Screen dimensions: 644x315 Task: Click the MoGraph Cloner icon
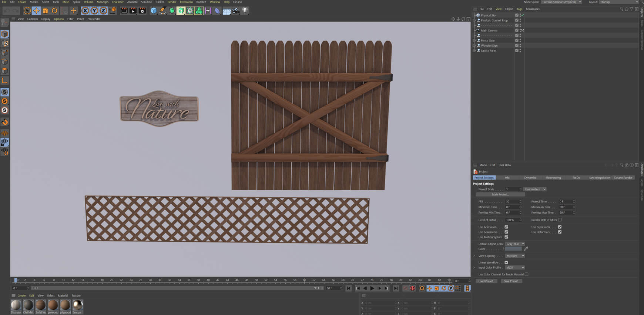199,11
